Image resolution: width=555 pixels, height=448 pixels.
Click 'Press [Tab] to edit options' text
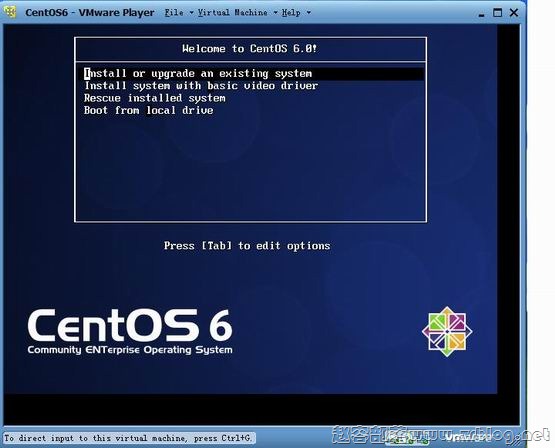click(x=247, y=246)
